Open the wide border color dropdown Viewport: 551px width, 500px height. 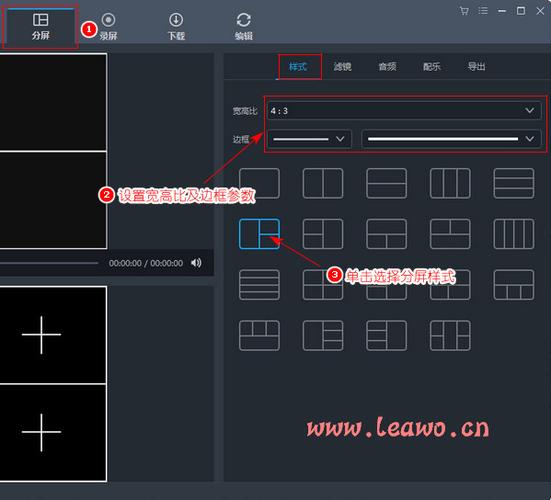[451, 139]
